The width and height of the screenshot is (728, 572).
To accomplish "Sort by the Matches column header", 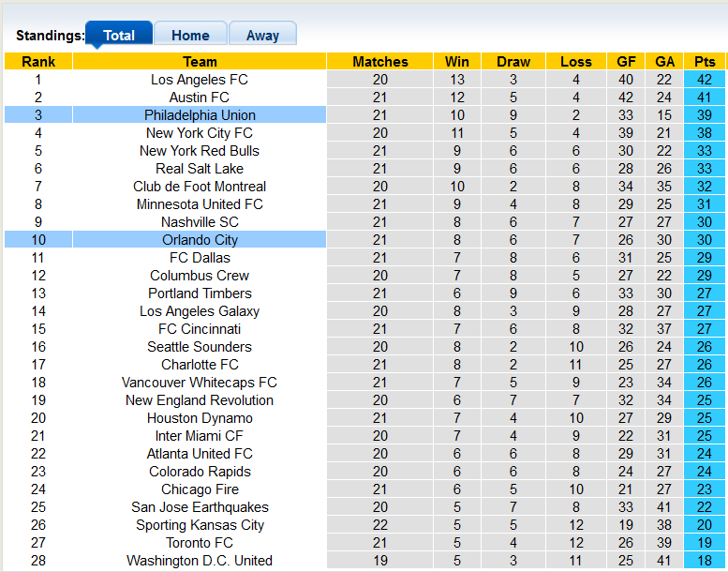I will tap(380, 62).
